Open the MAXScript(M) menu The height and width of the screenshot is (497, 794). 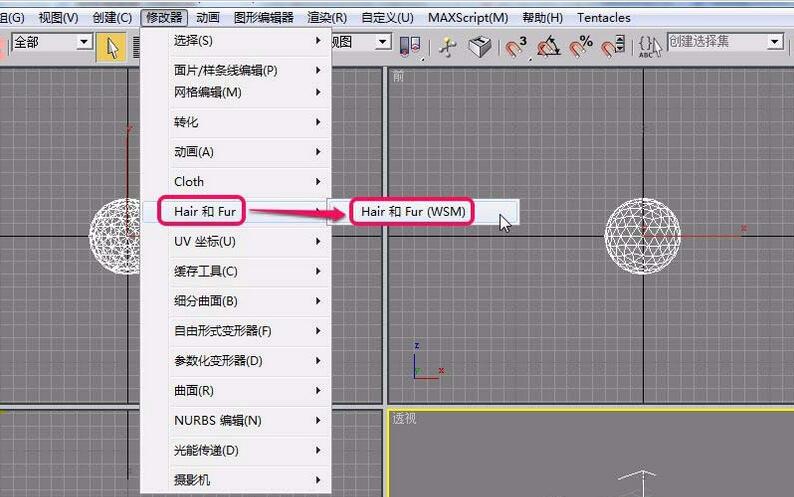pos(468,18)
